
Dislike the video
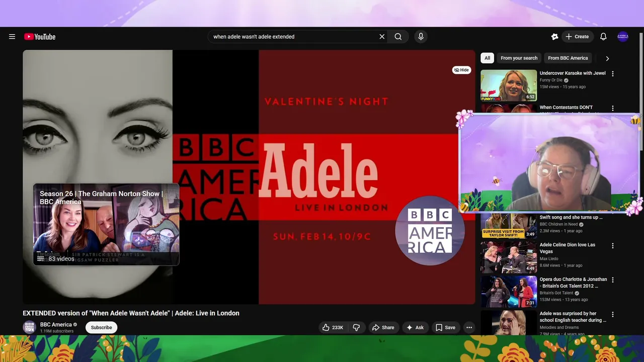(356, 327)
